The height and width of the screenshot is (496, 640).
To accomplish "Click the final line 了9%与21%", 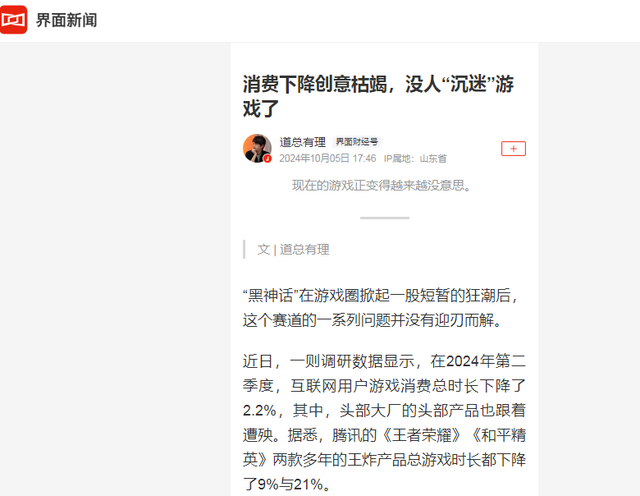I will click(x=287, y=485).
